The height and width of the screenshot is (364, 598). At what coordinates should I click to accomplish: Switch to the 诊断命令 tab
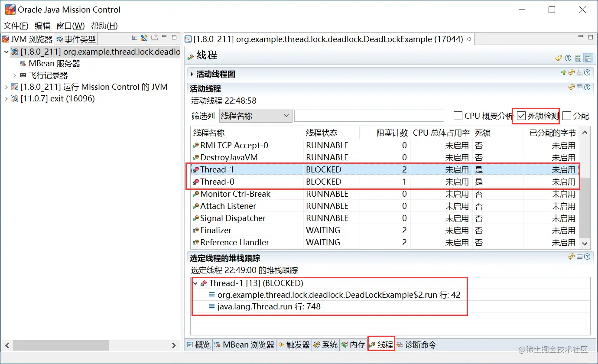click(416, 345)
